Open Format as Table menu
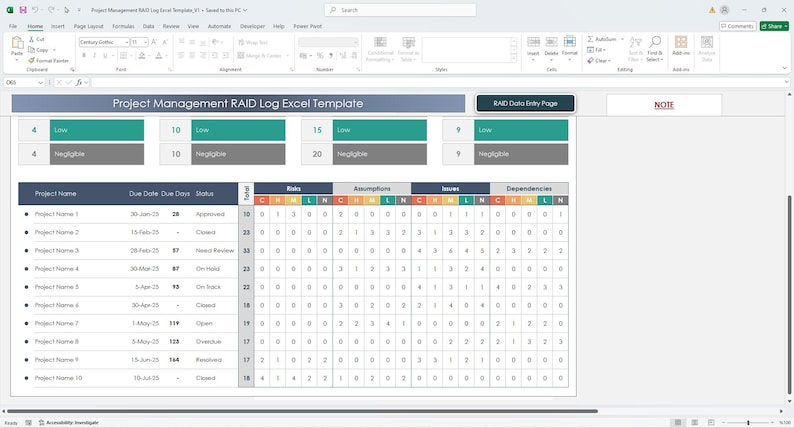This screenshot has width=794, height=428. click(x=408, y=49)
